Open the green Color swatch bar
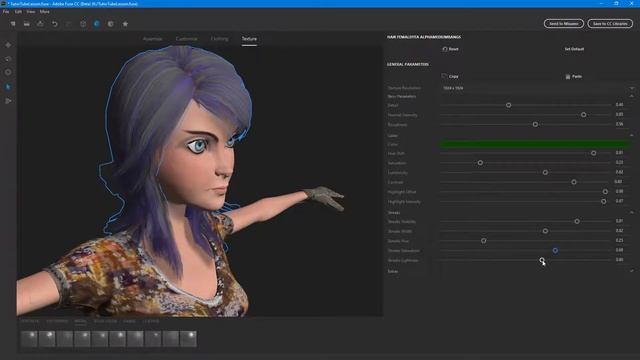This screenshot has height=360, width=640. (535, 144)
